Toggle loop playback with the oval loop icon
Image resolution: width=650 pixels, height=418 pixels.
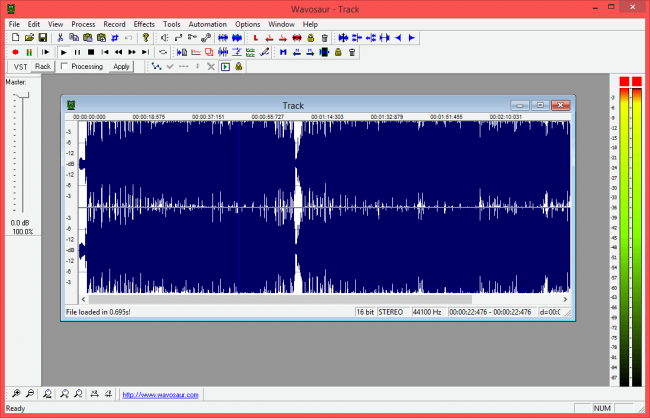click(x=163, y=52)
